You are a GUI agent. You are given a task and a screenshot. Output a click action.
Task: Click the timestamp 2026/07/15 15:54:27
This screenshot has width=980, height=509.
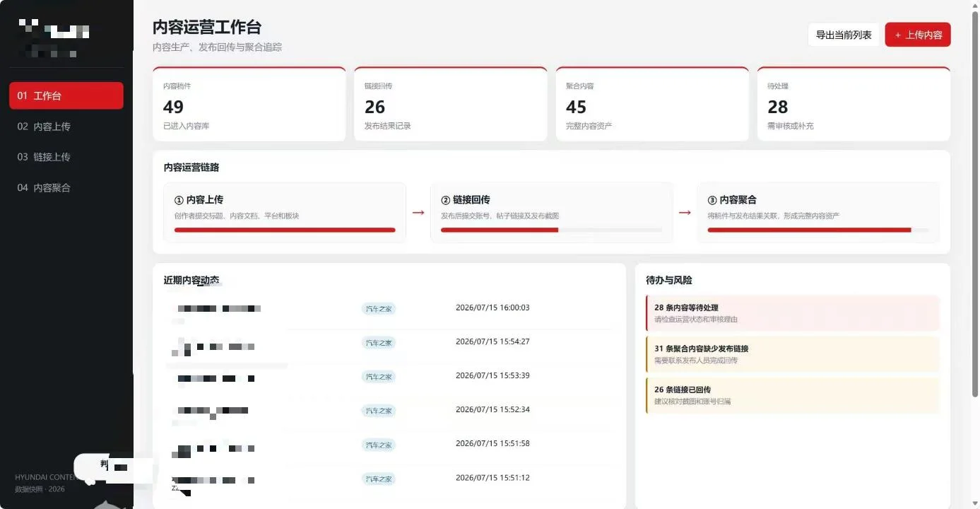[492, 341]
